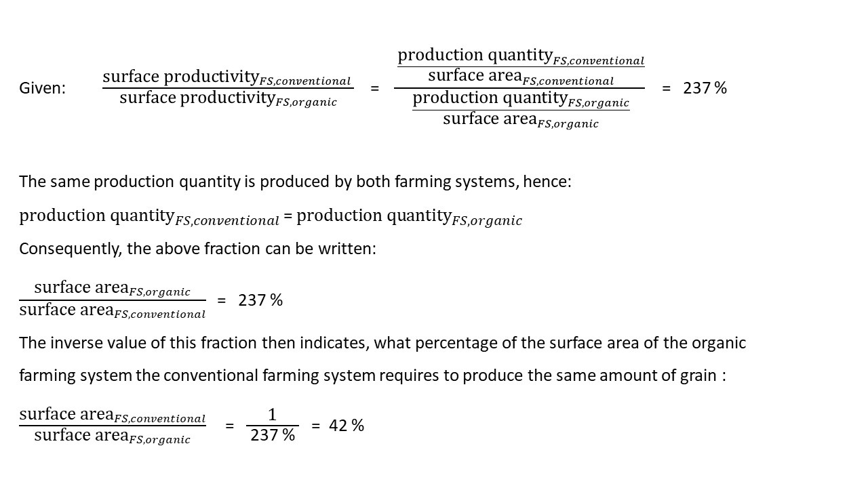
Task: Click the "237 %" beside the middle fraction
Action: pyautogui.click(x=260, y=300)
